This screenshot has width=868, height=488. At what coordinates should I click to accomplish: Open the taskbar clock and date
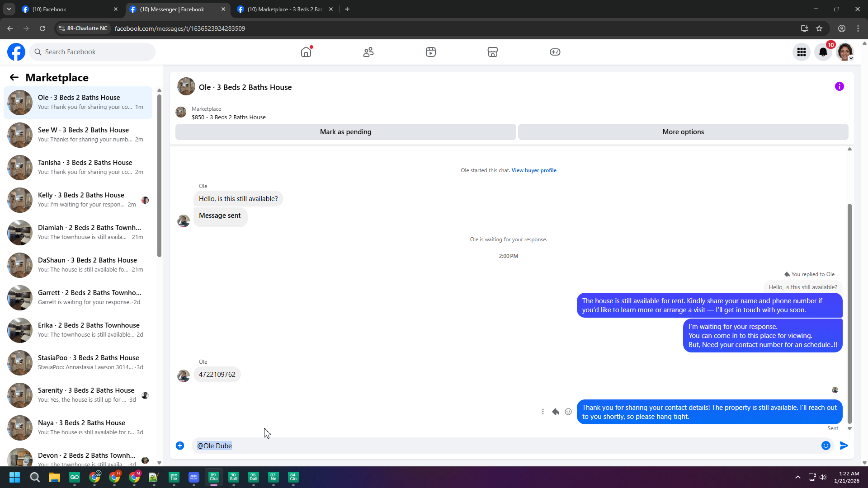(847, 477)
